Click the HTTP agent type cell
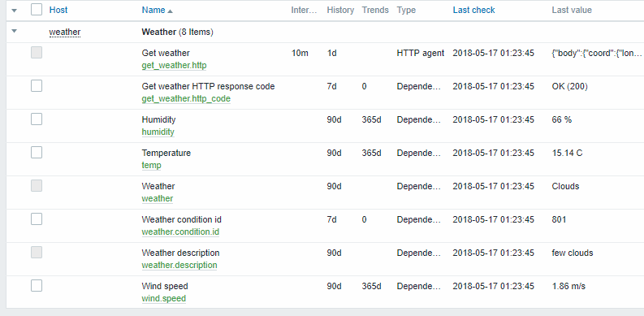644x316 pixels. tap(421, 53)
